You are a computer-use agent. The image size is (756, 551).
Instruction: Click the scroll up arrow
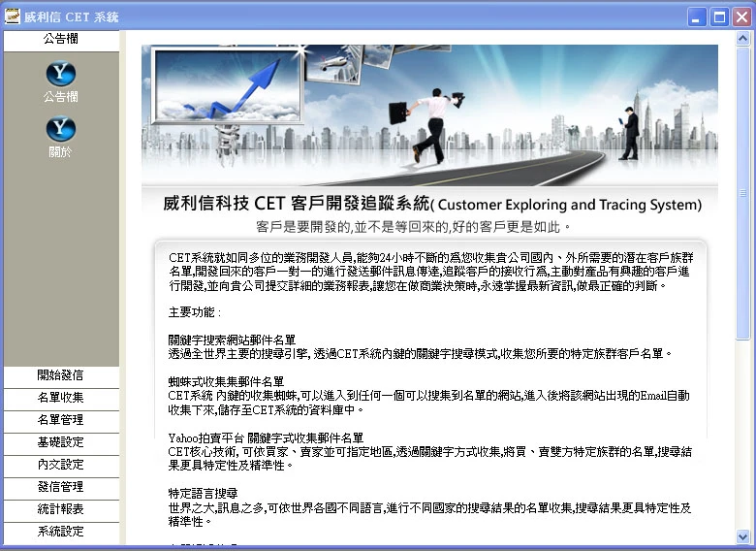coord(743,39)
